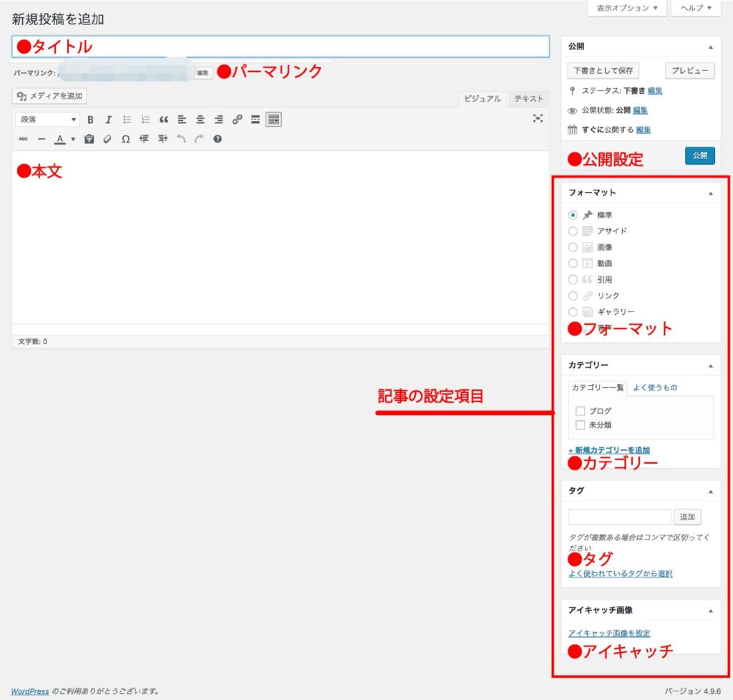This screenshot has width=733, height=700.
Task: Enable distraction-free writing mode
Action: pyautogui.click(x=538, y=119)
